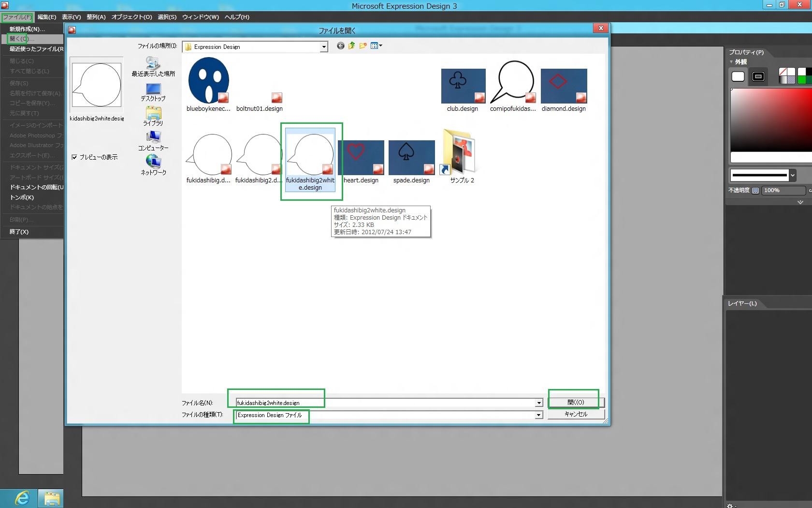The image size is (812, 508).
Task: Open the ウィンドウ(W) menu
Action: [x=201, y=17]
